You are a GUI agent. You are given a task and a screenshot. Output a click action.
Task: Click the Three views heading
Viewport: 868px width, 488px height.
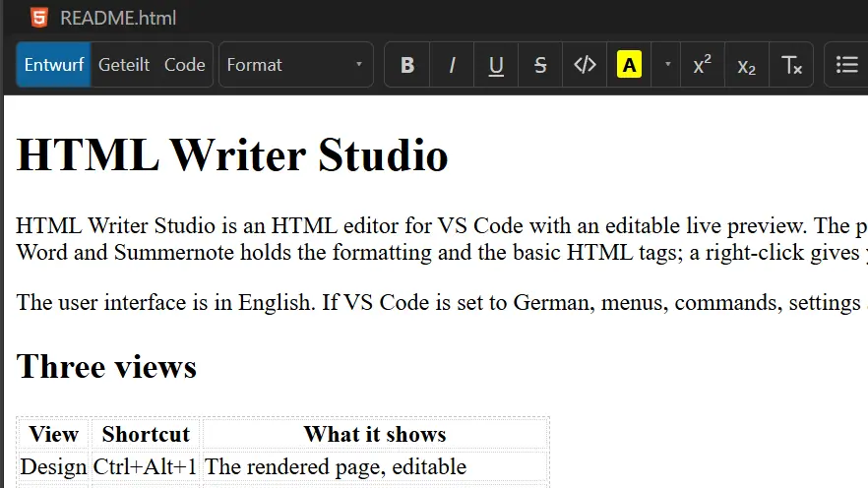106,367
